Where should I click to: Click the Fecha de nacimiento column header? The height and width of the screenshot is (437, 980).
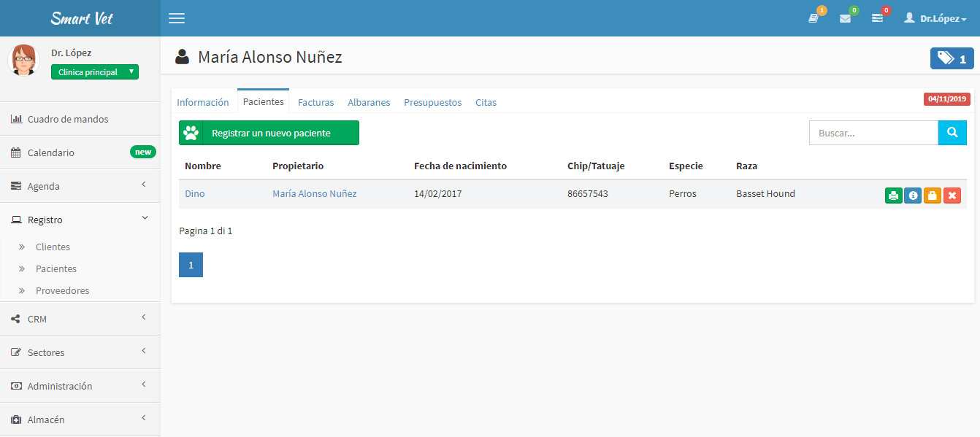(460, 166)
